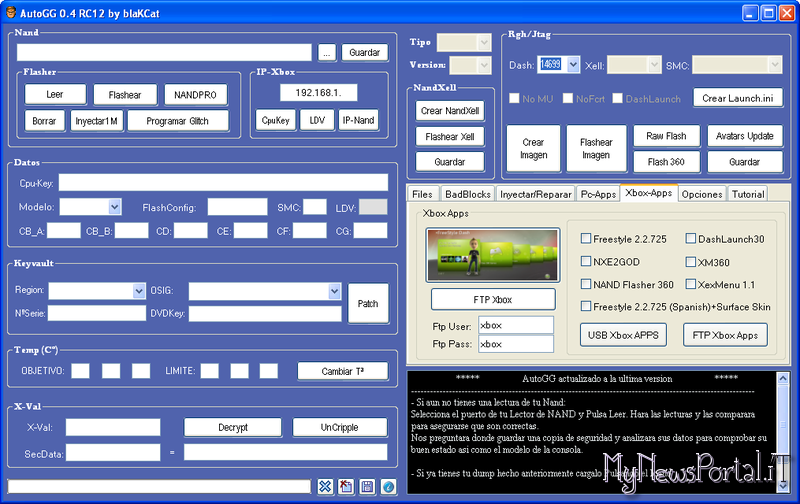
Task: Click the Leer flasher button
Action: pos(55,94)
